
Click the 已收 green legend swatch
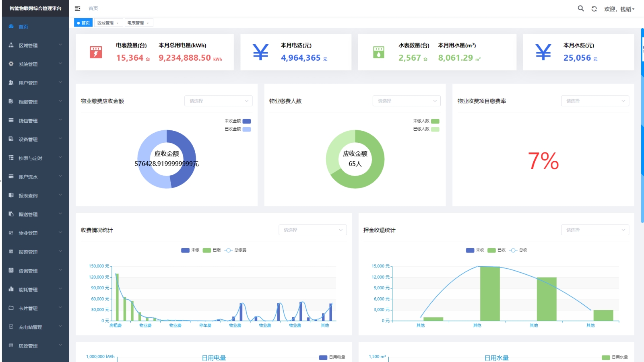coord(491,250)
